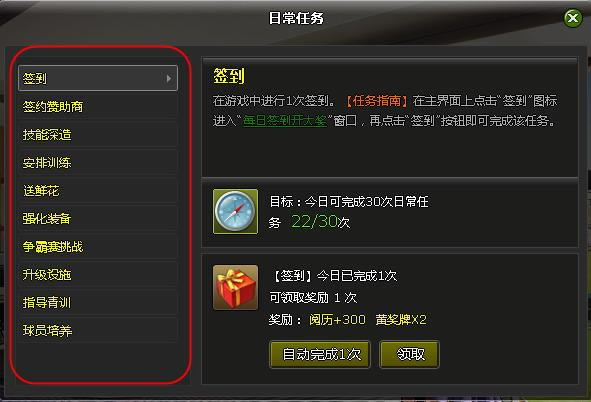This screenshot has width=591, height=402.
Task: Open the 争霸赛挑战 task entry
Action: coord(98,247)
